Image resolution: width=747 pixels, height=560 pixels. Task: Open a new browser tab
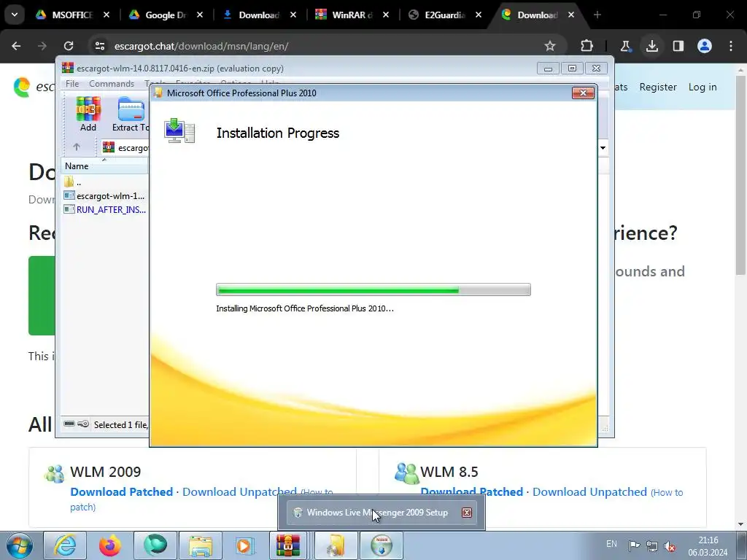coord(597,15)
